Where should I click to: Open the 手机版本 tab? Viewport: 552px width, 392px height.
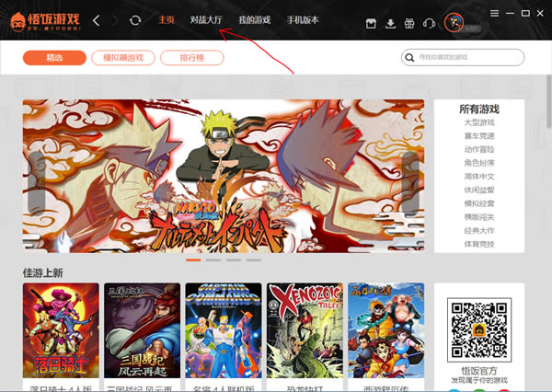[x=303, y=19]
